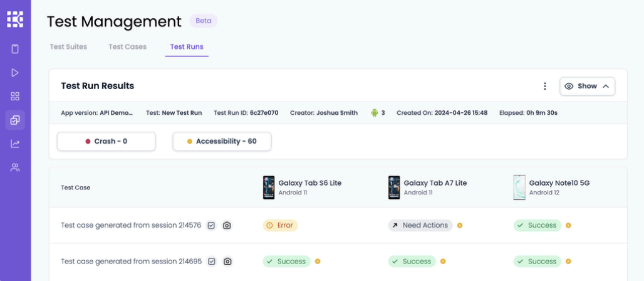Viewport: 644px width, 281px height.
Task: Click the 'Galaxy Note10 5G' column title
Action: 559,183
